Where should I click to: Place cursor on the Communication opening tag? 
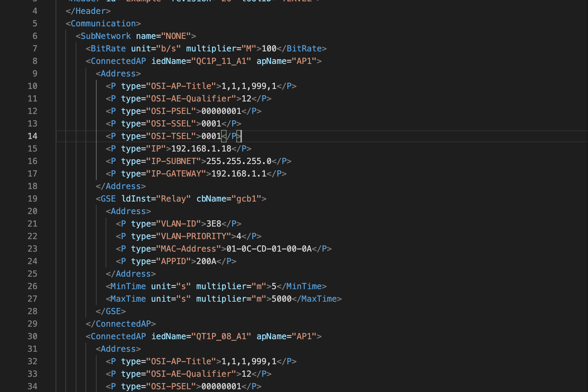pos(103,24)
